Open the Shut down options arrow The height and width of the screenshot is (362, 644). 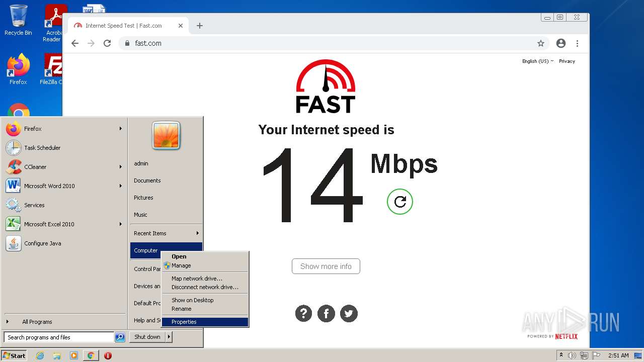click(169, 337)
